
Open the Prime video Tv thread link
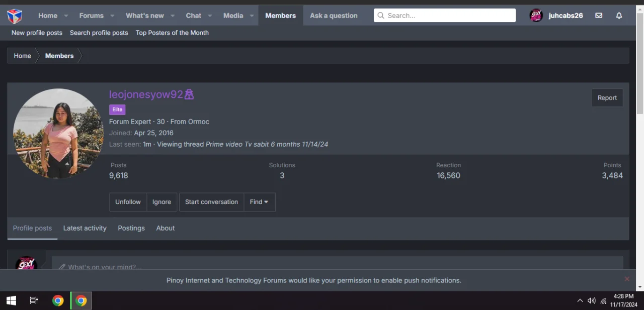point(267,144)
